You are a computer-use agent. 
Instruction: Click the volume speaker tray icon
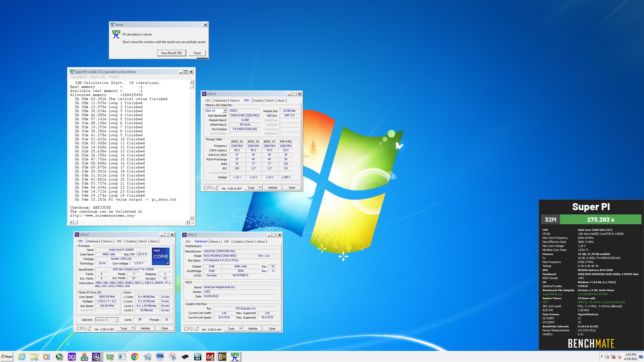tap(619, 357)
